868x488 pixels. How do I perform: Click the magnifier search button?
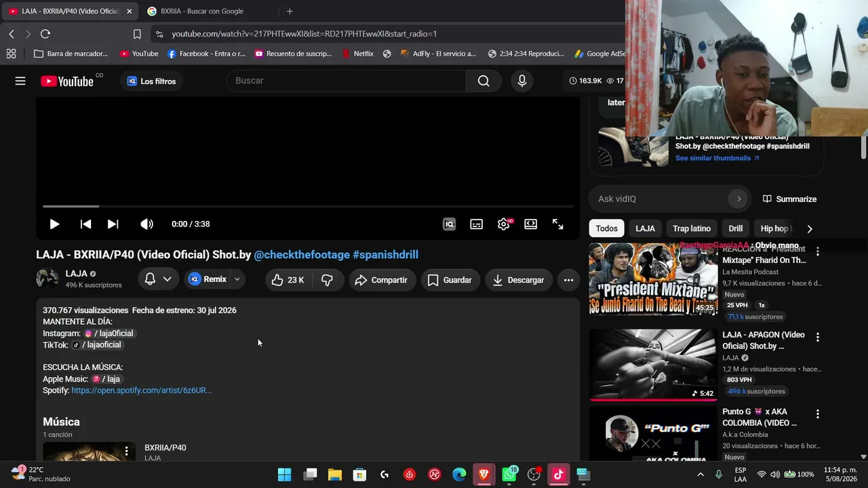coord(484,81)
